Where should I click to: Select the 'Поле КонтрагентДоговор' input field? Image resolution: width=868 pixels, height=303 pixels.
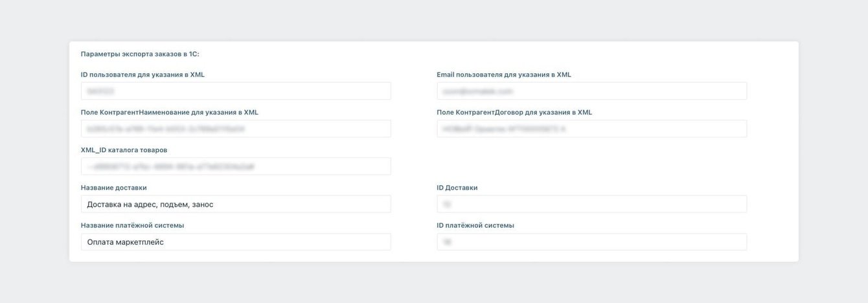tap(591, 129)
